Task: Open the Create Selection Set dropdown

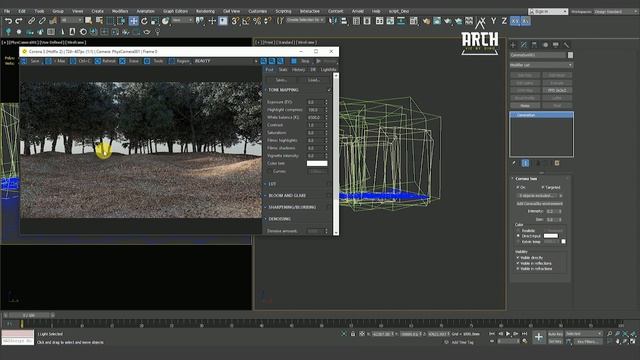Action: pos(306,20)
